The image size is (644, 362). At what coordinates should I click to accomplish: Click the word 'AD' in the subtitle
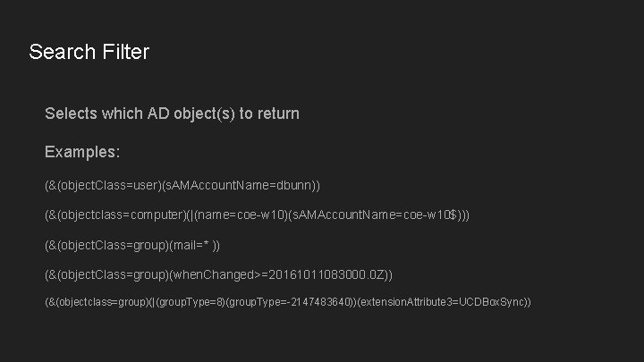pyautogui.click(x=158, y=114)
